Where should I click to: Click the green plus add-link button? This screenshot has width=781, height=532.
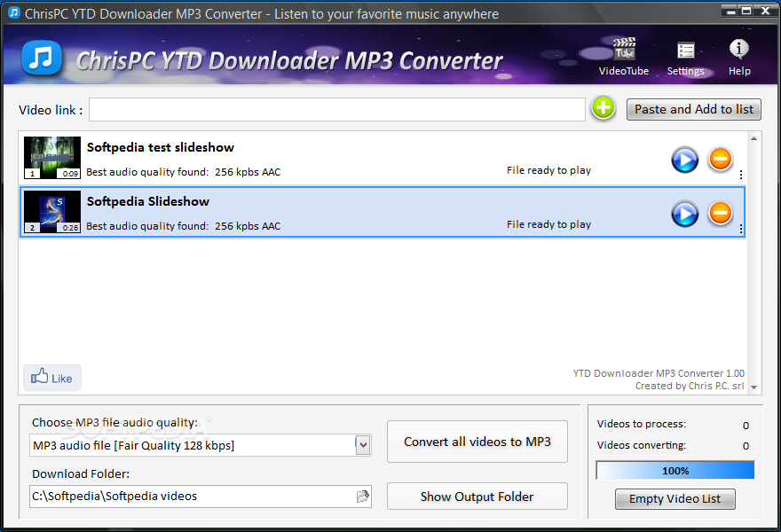coord(603,108)
